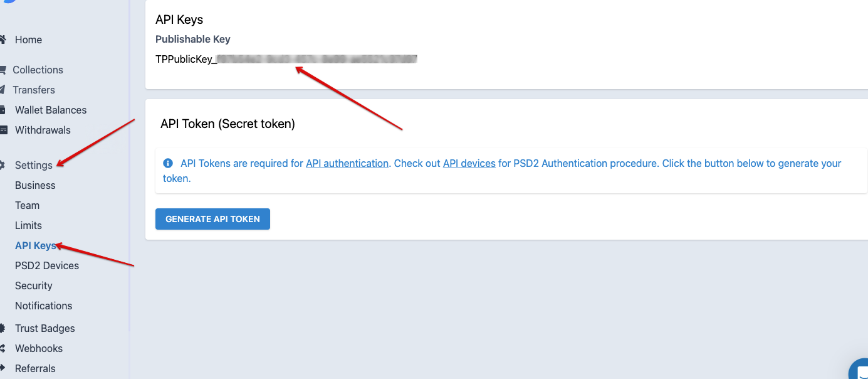Viewport: 868px width, 379px height.
Task: Go to PSD2 Devices settings page
Action: (47, 265)
